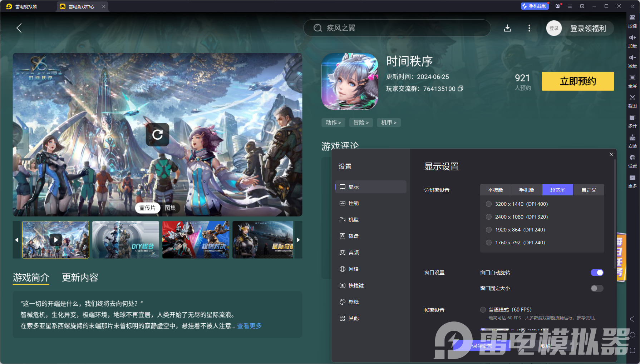Open keyboard mapping via the 按键 icon
Screen dimensions: 640x364
tap(632, 21)
